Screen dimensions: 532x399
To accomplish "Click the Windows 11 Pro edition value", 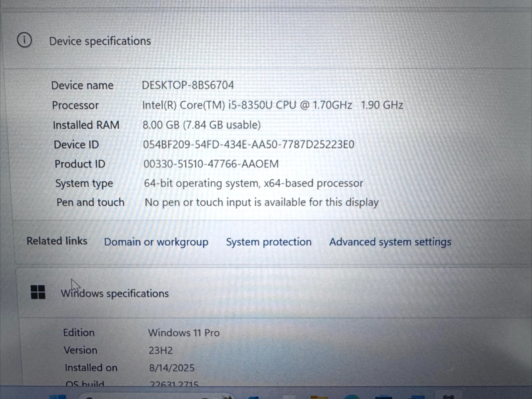I will click(x=184, y=333).
